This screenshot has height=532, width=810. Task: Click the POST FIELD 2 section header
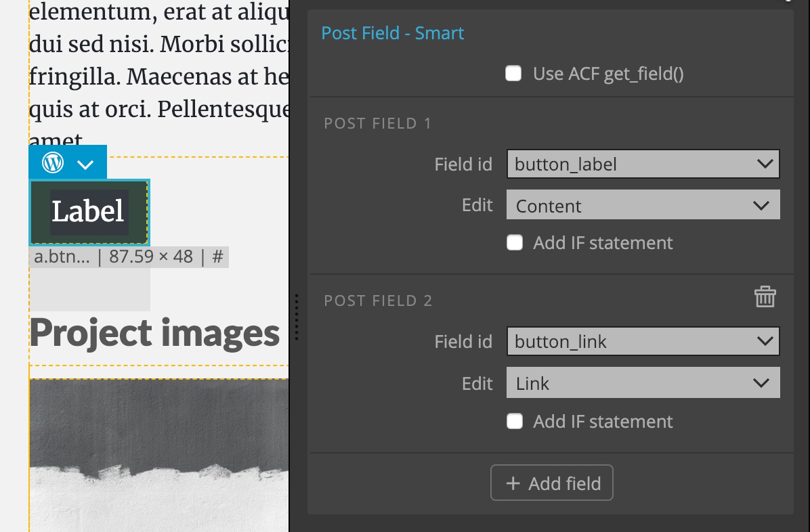(x=378, y=301)
